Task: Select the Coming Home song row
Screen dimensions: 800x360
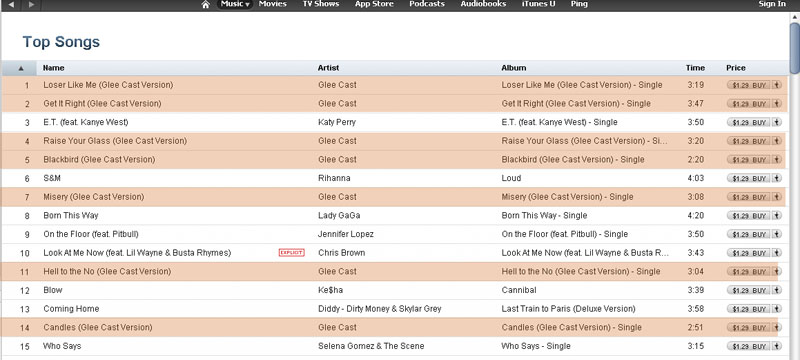Action: click(394, 309)
